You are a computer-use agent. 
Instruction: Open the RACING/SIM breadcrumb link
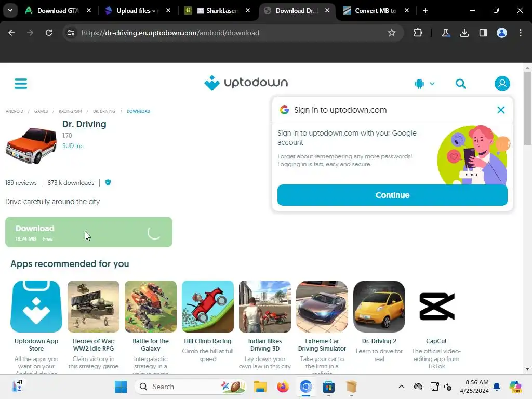(70, 111)
